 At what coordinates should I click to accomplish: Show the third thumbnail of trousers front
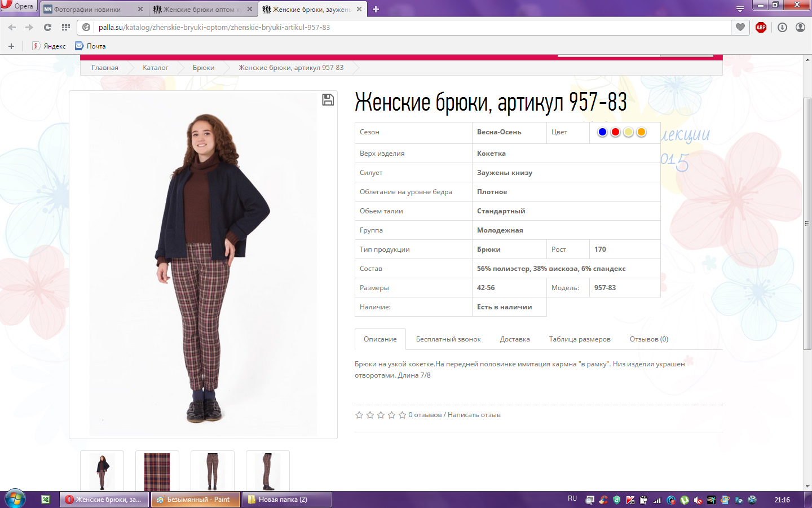pyautogui.click(x=213, y=471)
